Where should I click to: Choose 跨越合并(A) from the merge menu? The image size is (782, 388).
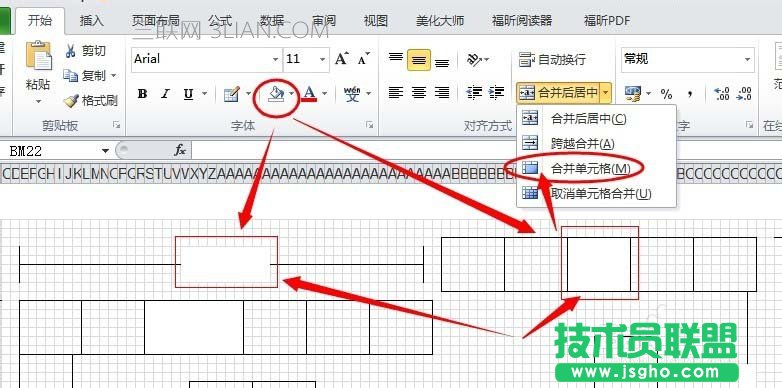(x=596, y=144)
